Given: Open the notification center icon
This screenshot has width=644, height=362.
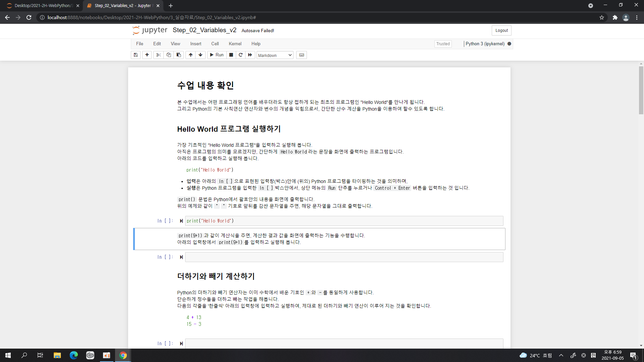Looking at the screenshot, I should pos(634,356).
